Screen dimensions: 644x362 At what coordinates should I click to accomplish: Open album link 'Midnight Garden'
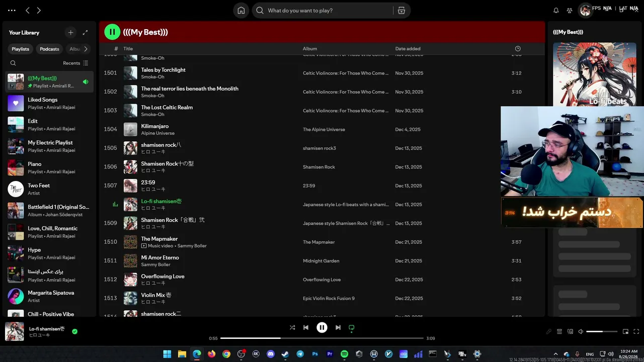click(x=321, y=261)
